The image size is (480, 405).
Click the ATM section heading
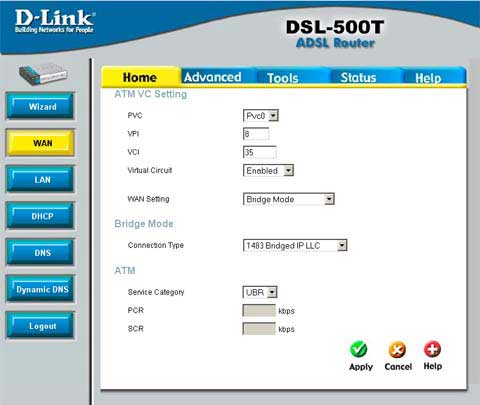click(x=125, y=270)
